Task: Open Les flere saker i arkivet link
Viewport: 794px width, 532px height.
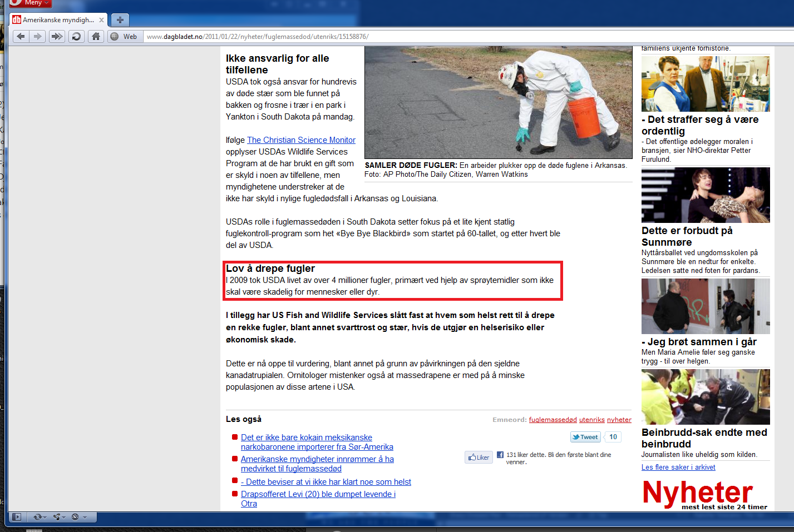Action: pyautogui.click(x=678, y=468)
